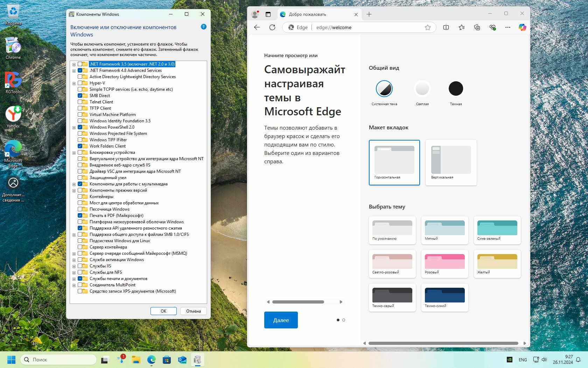The width and height of the screenshot is (588, 368).
Task: Select the Добро пожаловать tab in Edge
Action: click(x=319, y=14)
